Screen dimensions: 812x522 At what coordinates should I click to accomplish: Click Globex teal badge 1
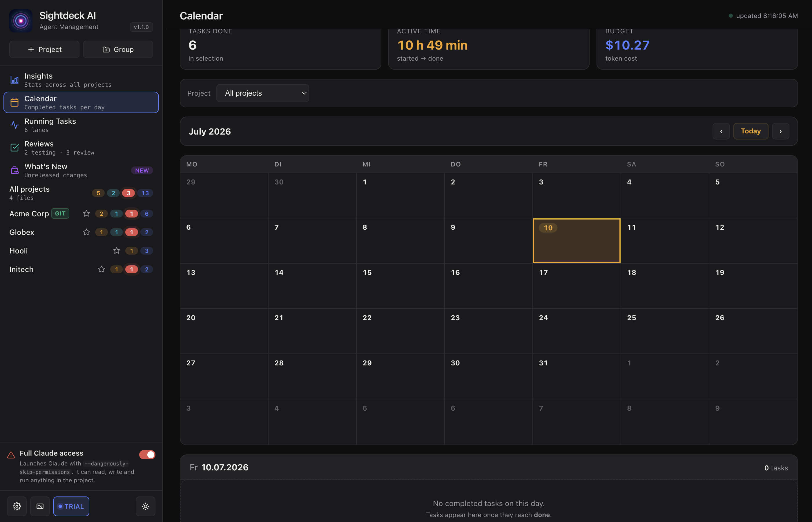[x=117, y=232]
